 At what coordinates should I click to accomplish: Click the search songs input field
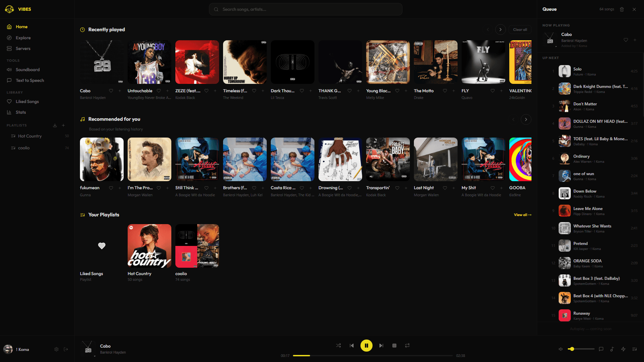point(306,9)
